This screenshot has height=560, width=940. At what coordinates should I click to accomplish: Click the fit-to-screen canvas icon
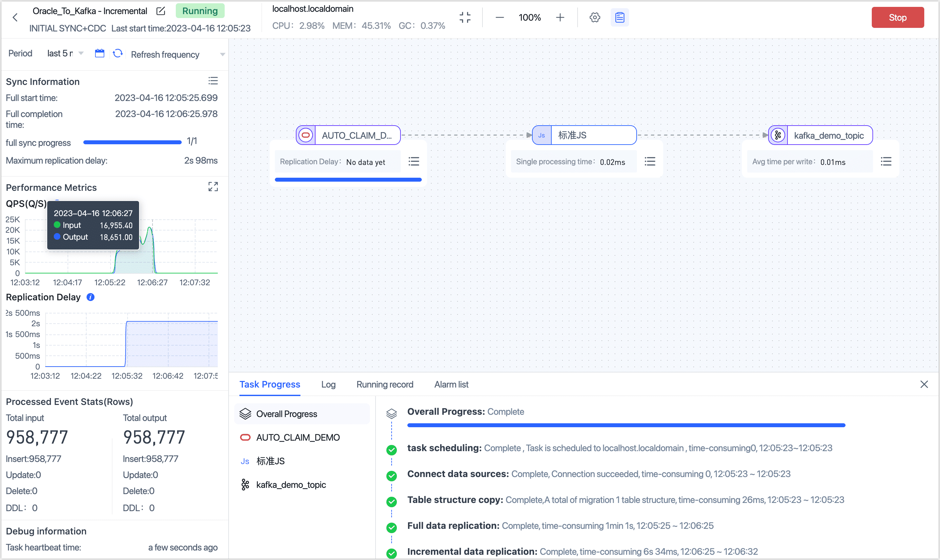(x=465, y=17)
